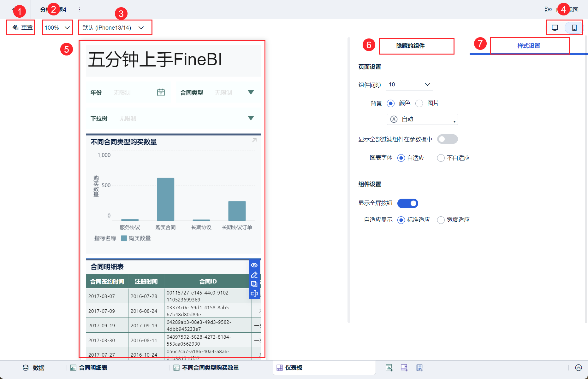Click the 年份 calendar picker icon

[x=161, y=92]
